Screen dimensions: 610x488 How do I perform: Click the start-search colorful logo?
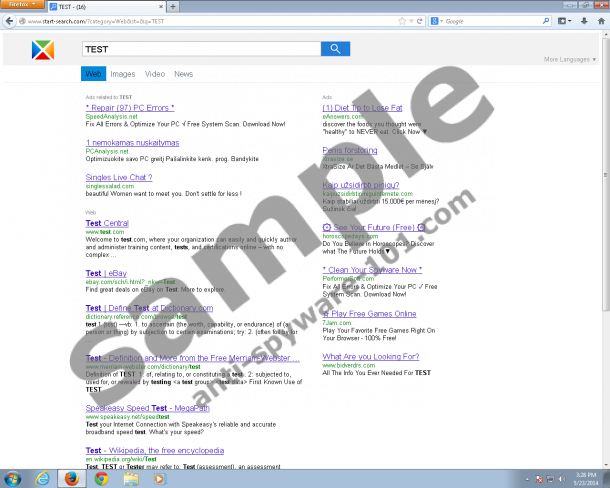[x=41, y=50]
